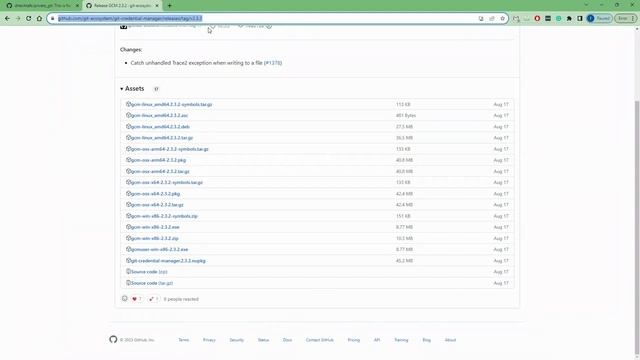This screenshot has height=360, width=640.
Task: Open the About footer link
Action: click(x=450, y=340)
